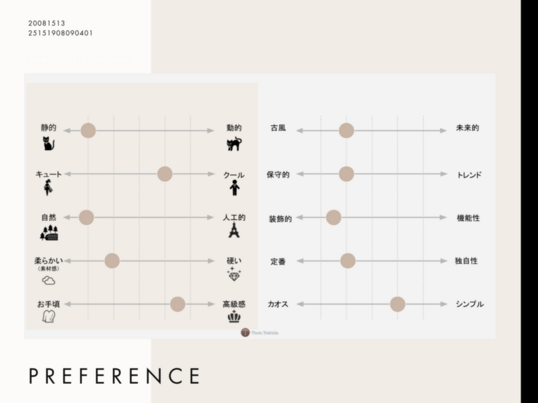Screen dimensions: 538x403
Task: Click the 独自性 label
Action: [x=466, y=261]
